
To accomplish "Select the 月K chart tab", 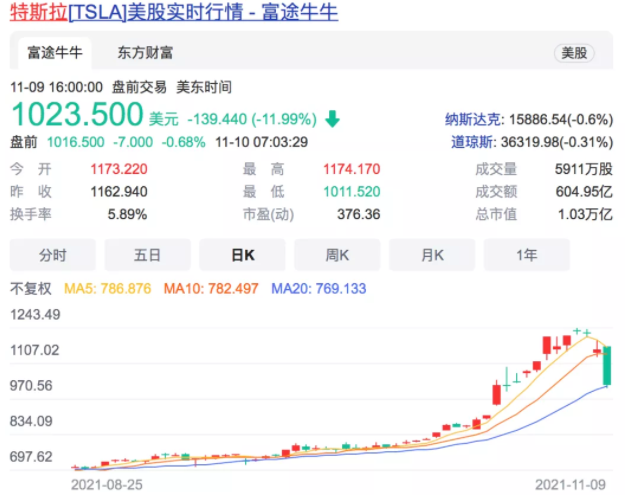I will pos(432,255).
